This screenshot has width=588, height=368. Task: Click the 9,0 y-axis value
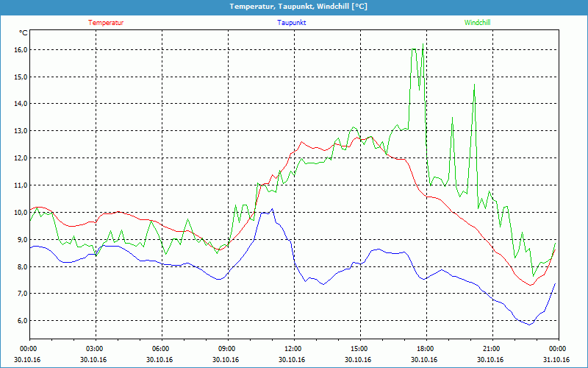pyautogui.click(x=22, y=240)
